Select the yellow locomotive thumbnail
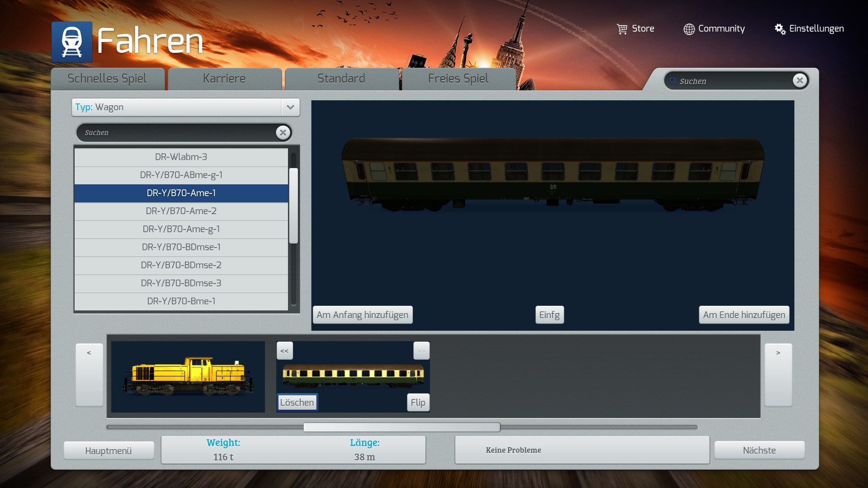The height and width of the screenshot is (488, 868). point(188,376)
